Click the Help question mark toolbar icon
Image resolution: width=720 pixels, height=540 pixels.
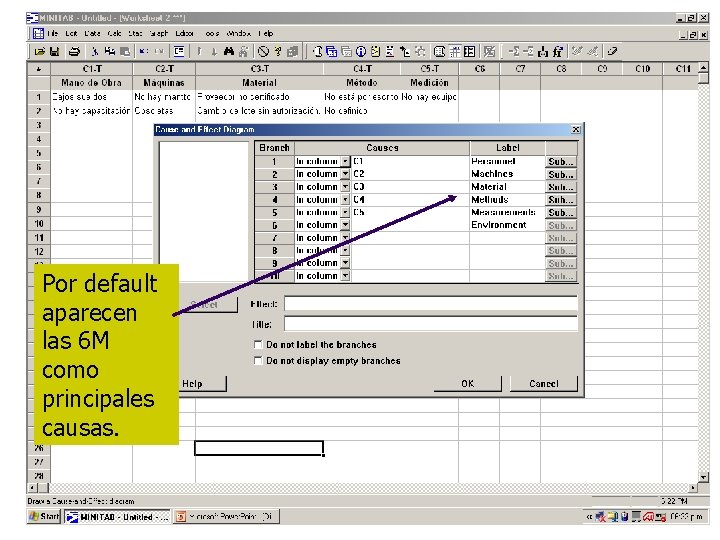(x=278, y=52)
